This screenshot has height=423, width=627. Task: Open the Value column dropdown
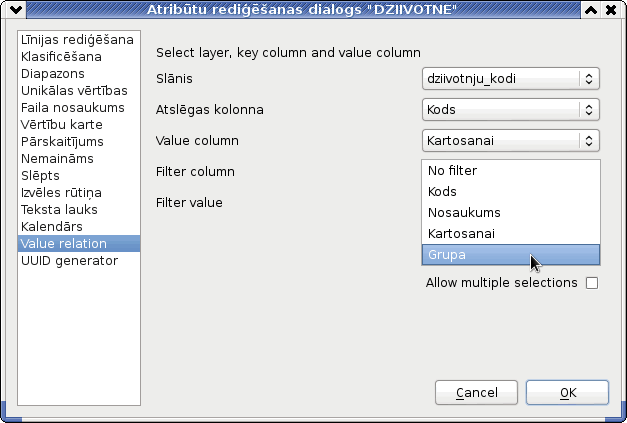click(x=511, y=141)
